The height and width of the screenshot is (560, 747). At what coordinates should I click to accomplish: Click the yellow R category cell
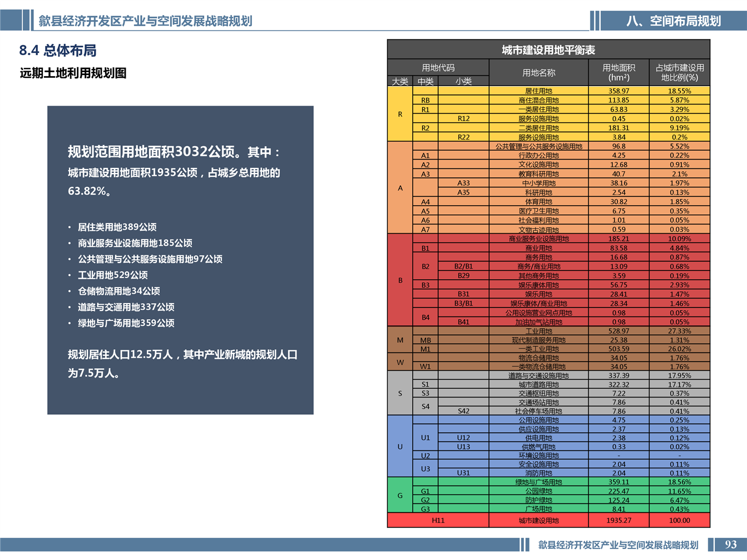(x=400, y=114)
